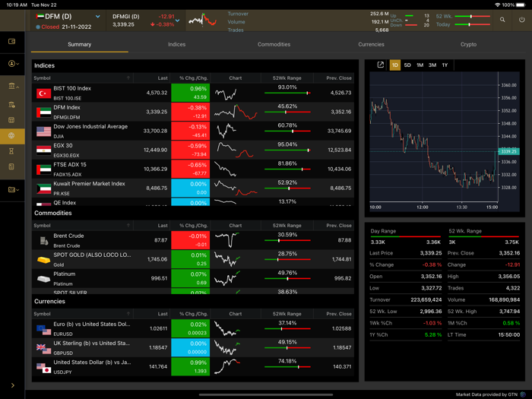
Task: Open the FTSE ADX 15 row name
Action: [70, 165]
